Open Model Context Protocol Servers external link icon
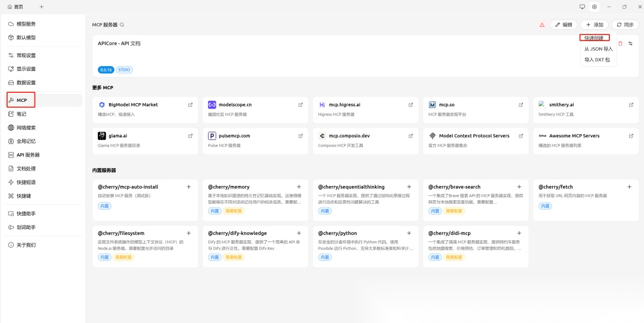644x323 pixels. click(x=521, y=136)
